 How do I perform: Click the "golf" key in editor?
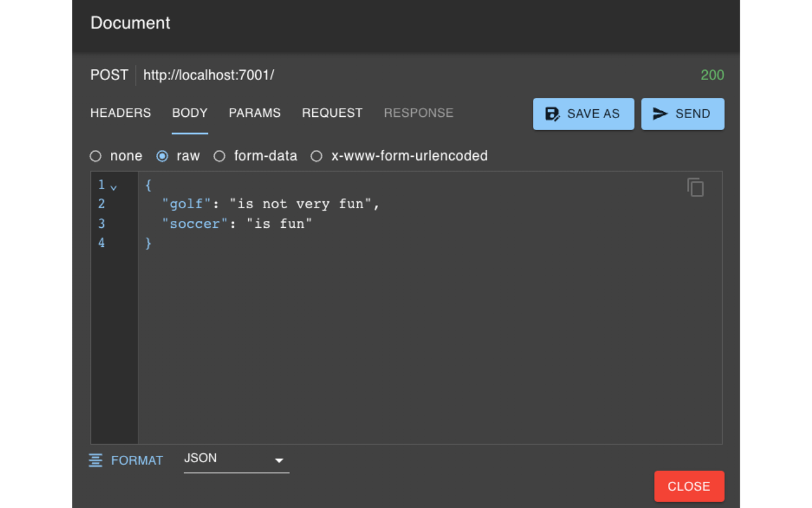(186, 204)
